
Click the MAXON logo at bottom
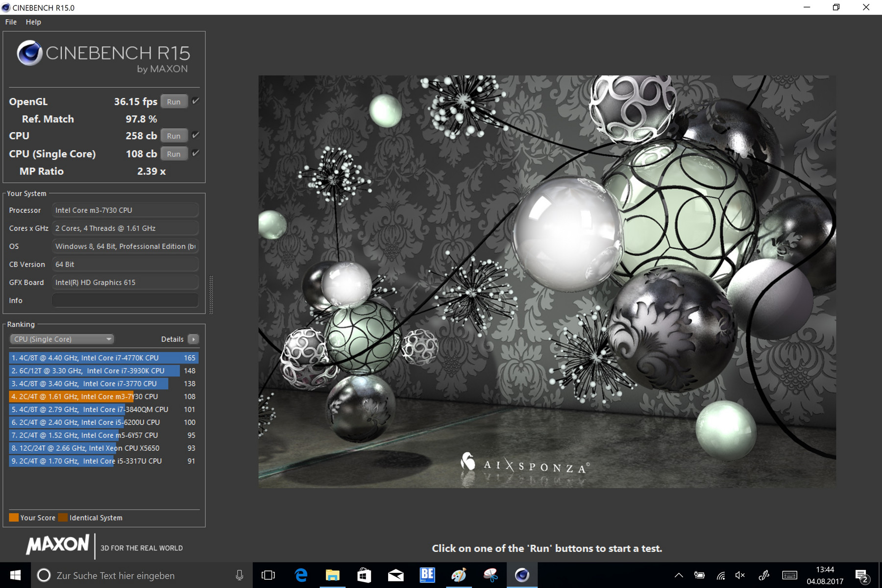tap(58, 545)
